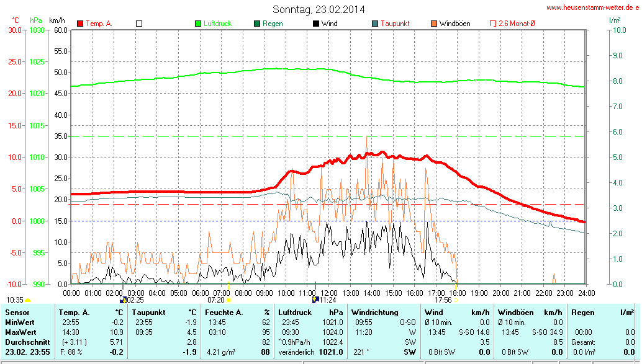Click the veränderlich forecast text
This screenshot has height=364, width=642.
(x=296, y=352)
